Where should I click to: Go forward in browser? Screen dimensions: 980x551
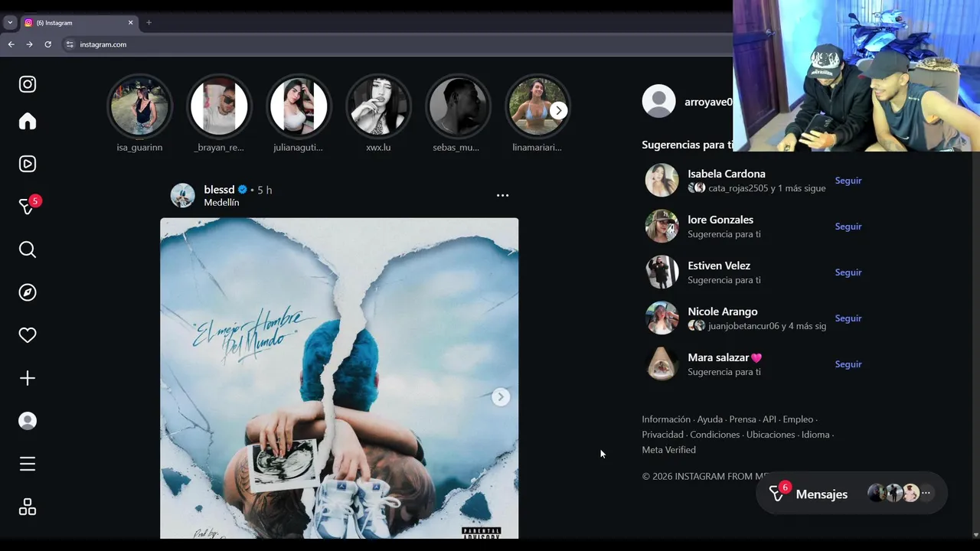29,44
